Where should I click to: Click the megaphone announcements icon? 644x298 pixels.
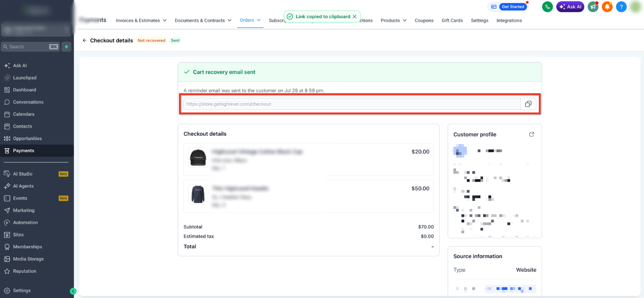pos(593,7)
